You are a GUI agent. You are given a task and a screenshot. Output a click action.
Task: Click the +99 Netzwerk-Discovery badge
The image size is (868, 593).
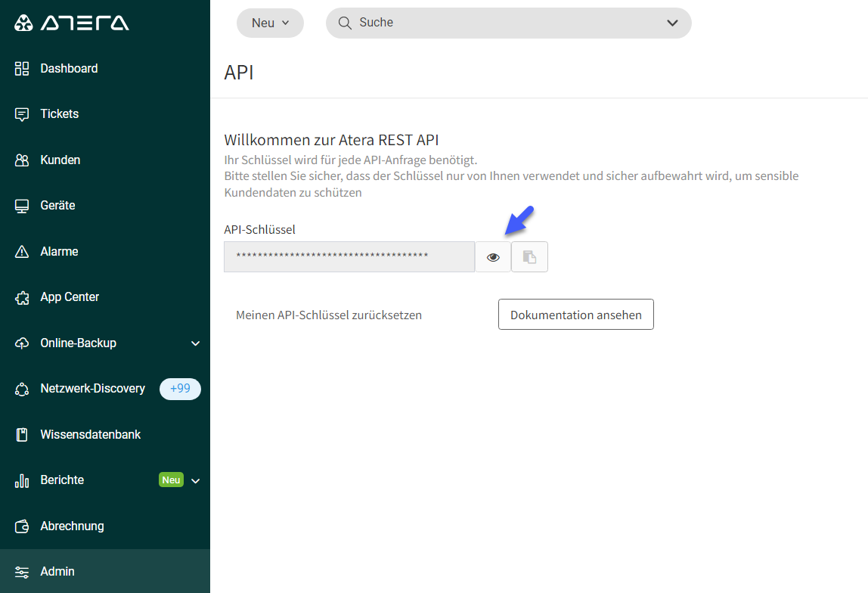pyautogui.click(x=180, y=389)
